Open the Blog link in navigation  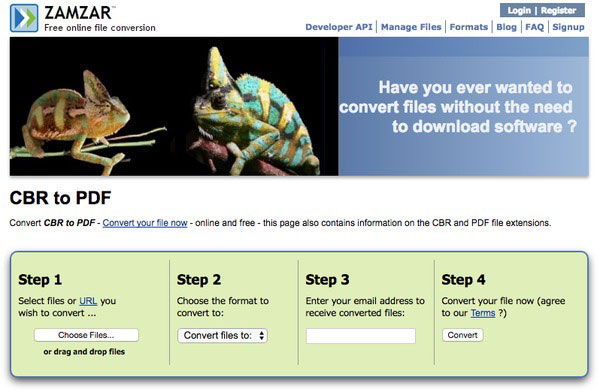tap(506, 27)
